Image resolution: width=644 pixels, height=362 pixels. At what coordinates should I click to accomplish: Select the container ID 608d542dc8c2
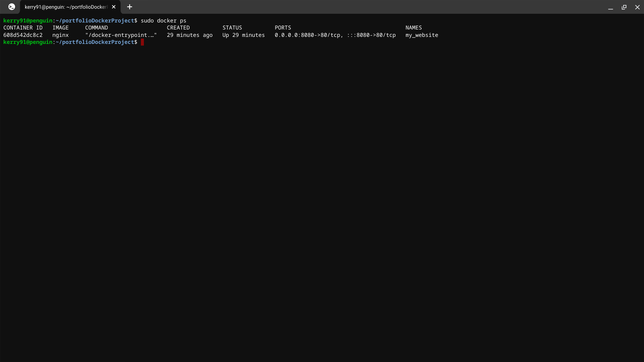(23, 35)
